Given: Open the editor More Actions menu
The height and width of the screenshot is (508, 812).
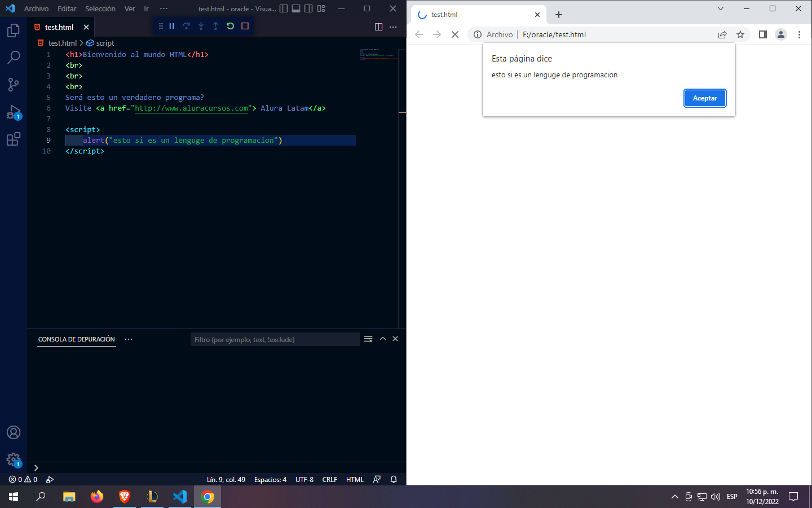Looking at the screenshot, I should [x=393, y=27].
